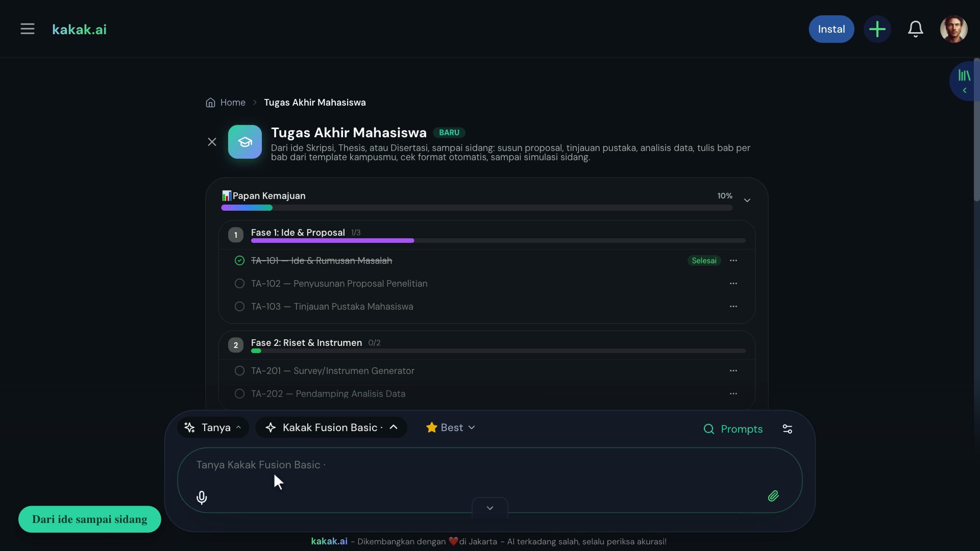Screen dimensions: 980x551
Task: Collapse the chat box chevron
Action: point(490,508)
